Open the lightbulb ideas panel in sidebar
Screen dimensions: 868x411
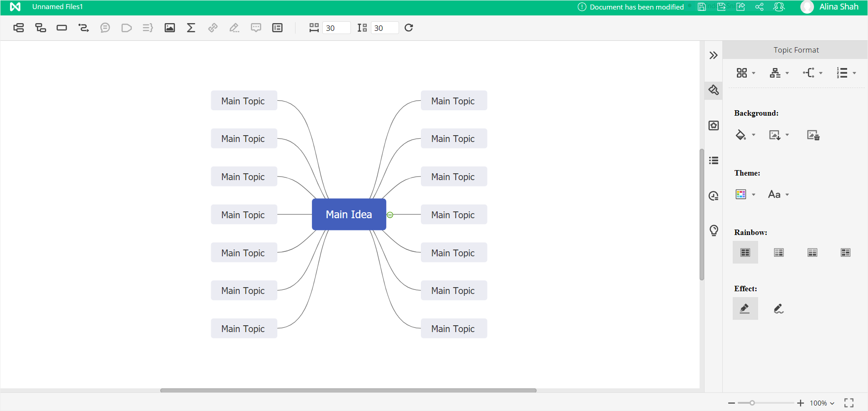tap(714, 230)
